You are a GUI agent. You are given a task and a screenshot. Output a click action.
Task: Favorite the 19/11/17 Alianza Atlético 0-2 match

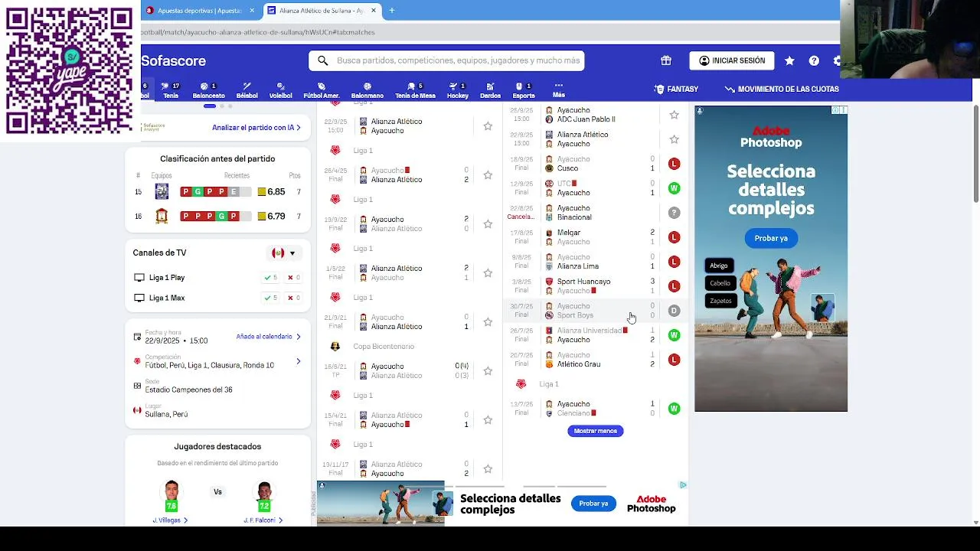pyautogui.click(x=488, y=469)
